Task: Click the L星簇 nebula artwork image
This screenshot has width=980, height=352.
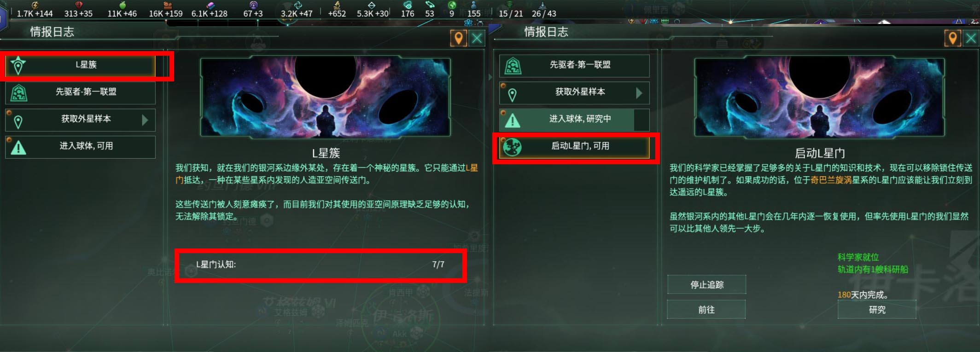Action: [325, 97]
